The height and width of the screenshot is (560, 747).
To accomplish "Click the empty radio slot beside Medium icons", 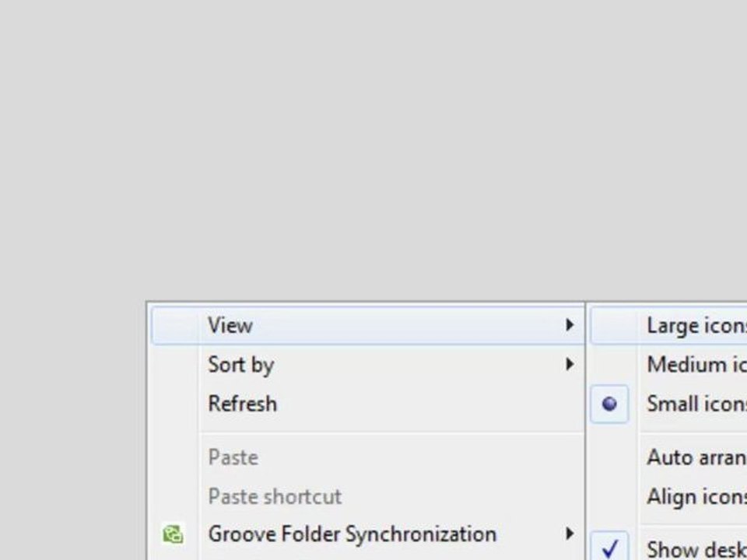I will click(609, 365).
